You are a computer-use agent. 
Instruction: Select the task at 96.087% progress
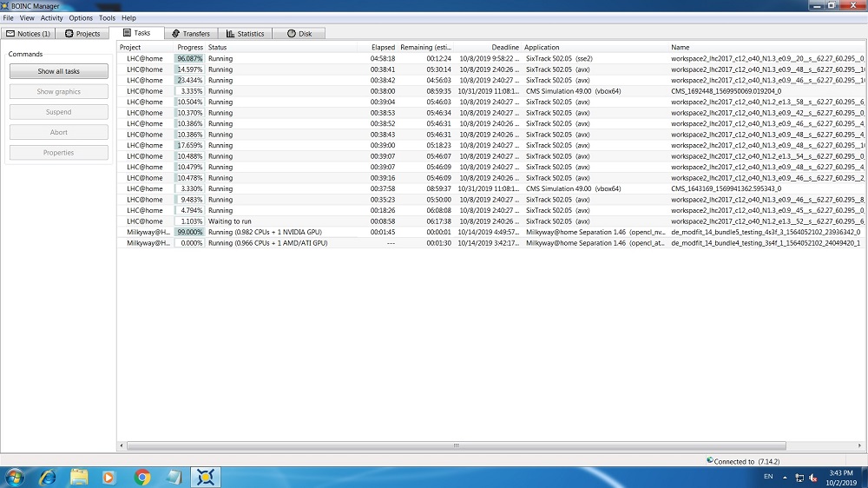[492, 59]
